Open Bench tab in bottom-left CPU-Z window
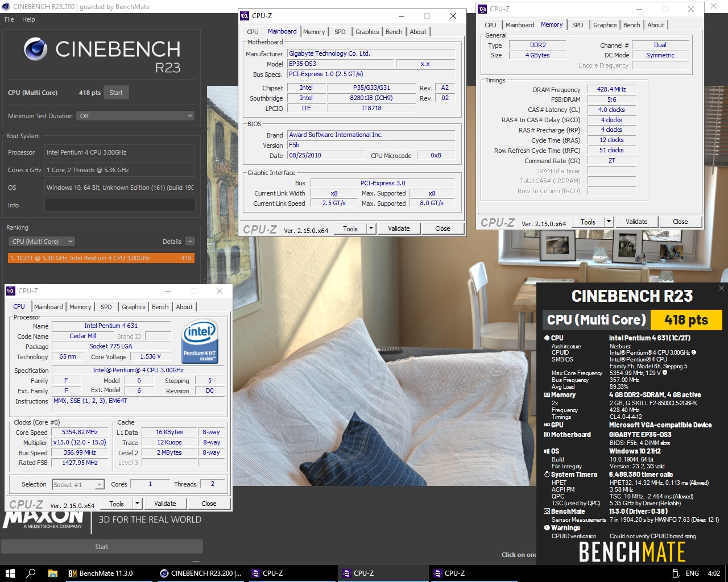The width and height of the screenshot is (728, 582). 160,307
